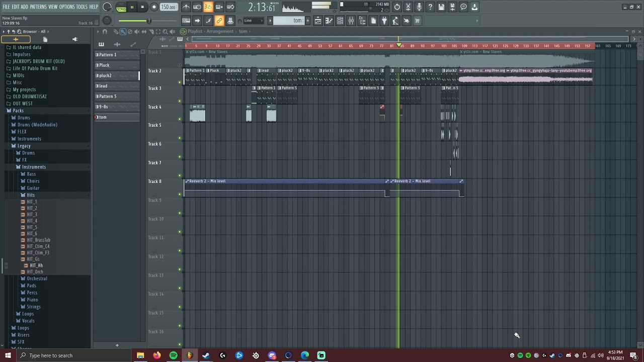The image size is (644, 362).
Task: Toggle the metronome icon
Action: [x=186, y=7]
